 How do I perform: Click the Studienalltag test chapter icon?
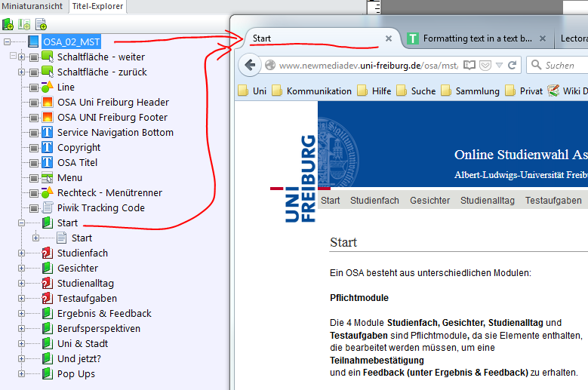[48, 283]
